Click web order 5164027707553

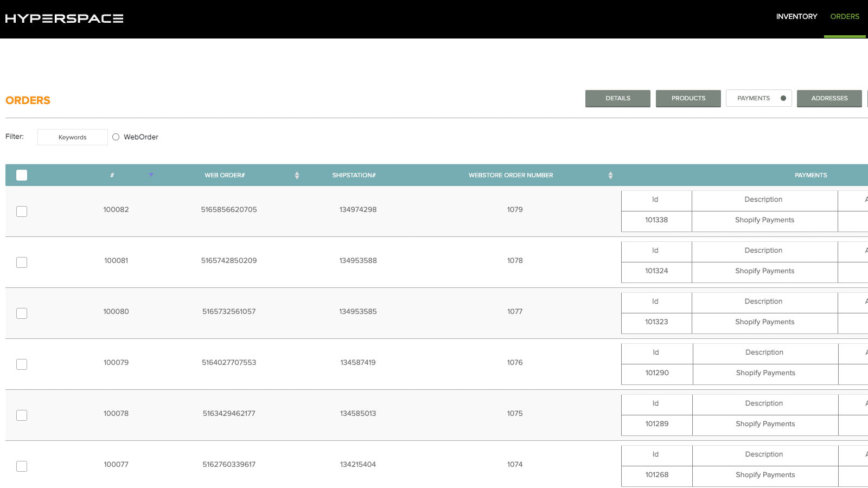coord(229,362)
